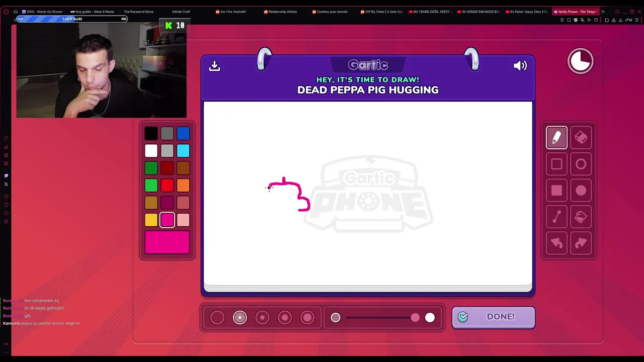Choose the filled circle shape tool

[x=581, y=191]
